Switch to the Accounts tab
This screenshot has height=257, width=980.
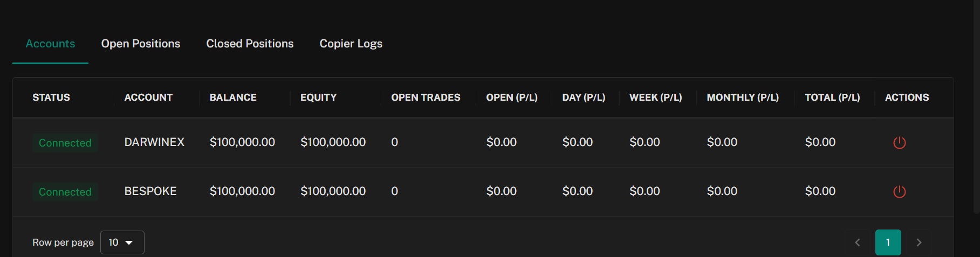pyautogui.click(x=50, y=44)
